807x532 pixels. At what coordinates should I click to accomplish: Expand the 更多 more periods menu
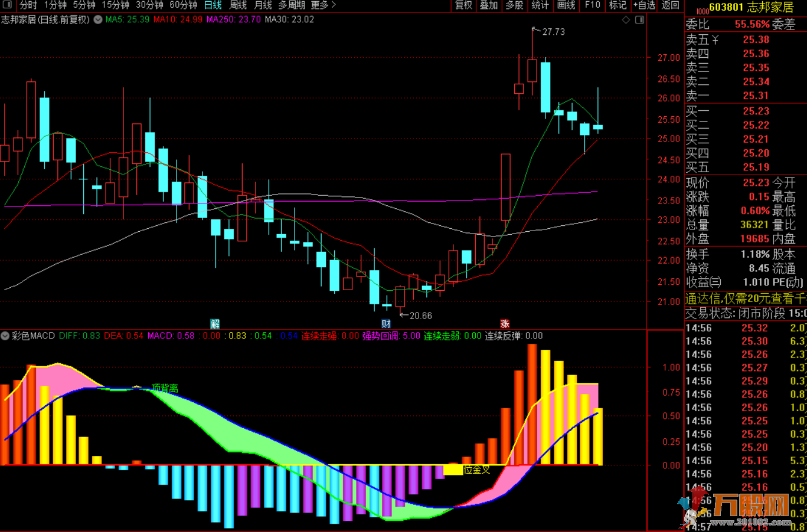(323, 5)
